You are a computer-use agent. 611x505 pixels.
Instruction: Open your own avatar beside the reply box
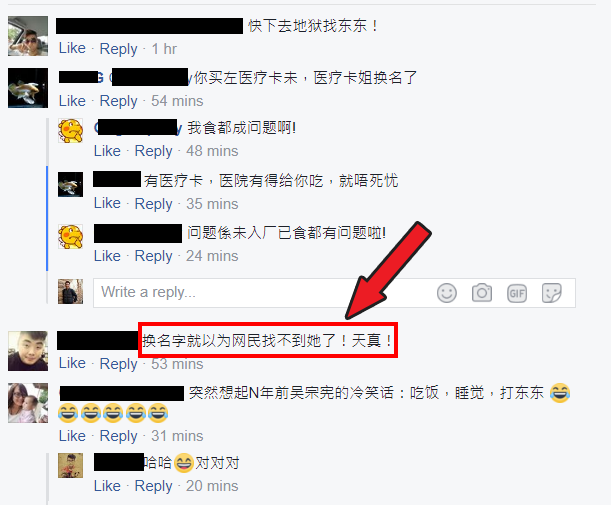[71, 291]
